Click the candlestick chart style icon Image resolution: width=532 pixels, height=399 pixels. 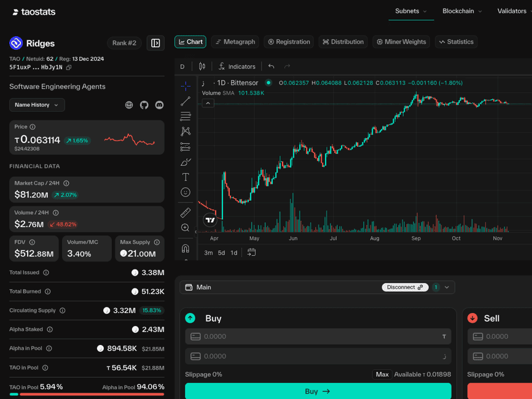pos(202,66)
